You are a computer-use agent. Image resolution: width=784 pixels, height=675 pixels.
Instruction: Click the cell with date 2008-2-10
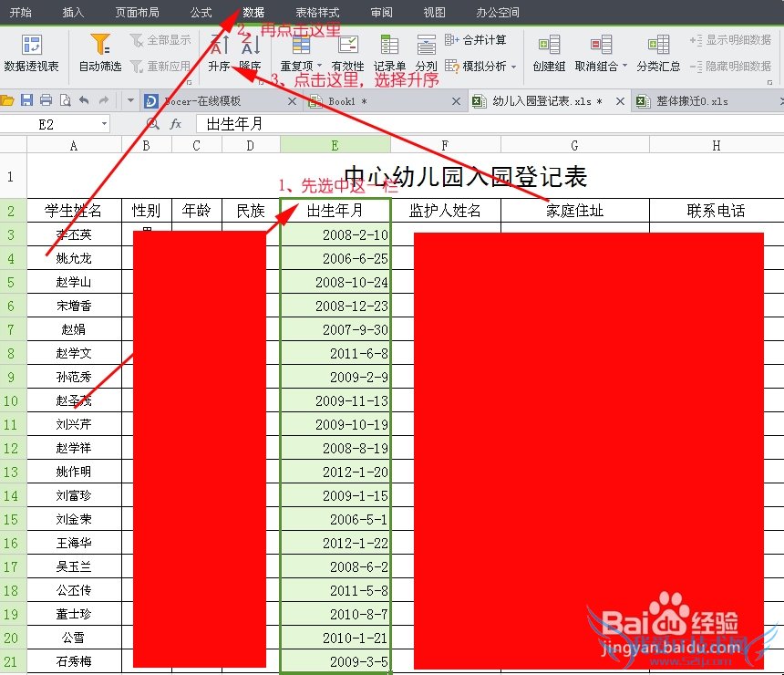point(335,234)
